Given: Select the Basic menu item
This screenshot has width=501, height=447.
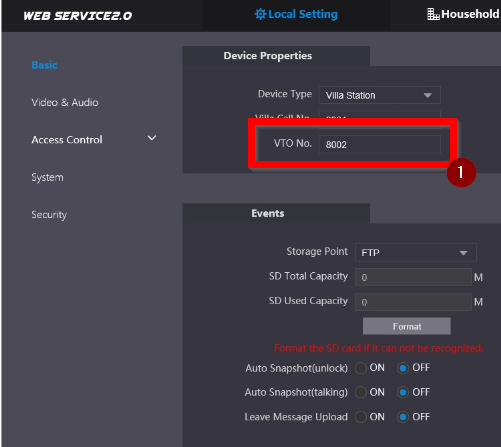Looking at the screenshot, I should [44, 65].
